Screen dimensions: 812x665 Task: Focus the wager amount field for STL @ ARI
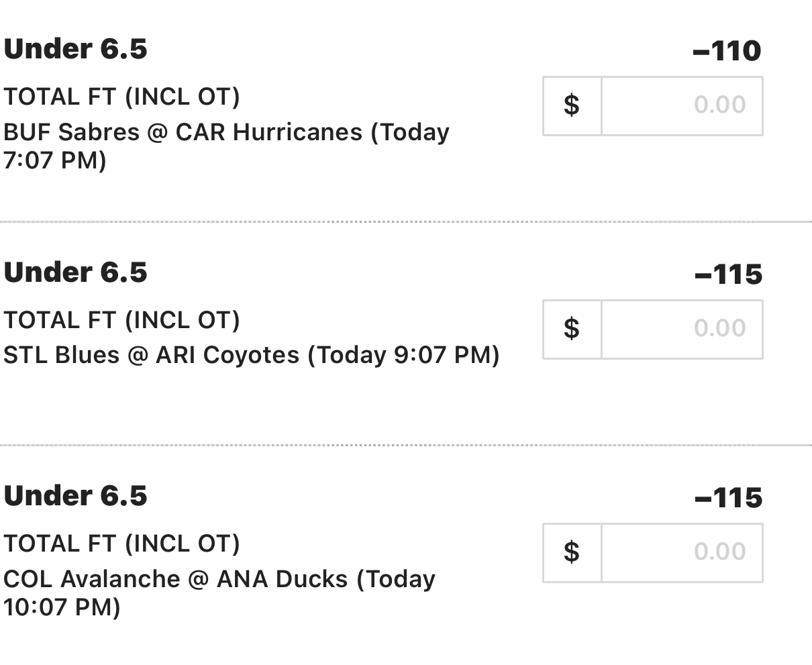(682, 329)
